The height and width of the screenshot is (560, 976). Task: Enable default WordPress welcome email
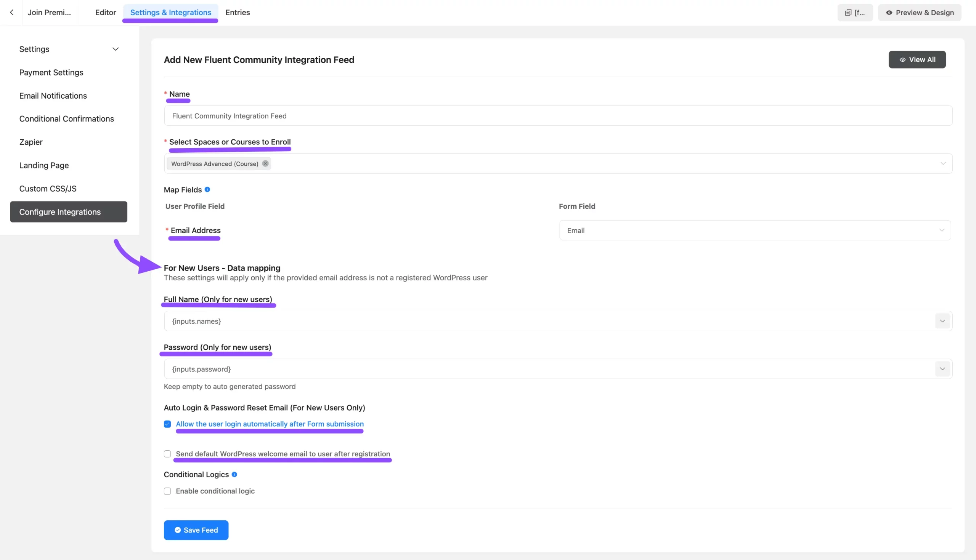tap(167, 454)
